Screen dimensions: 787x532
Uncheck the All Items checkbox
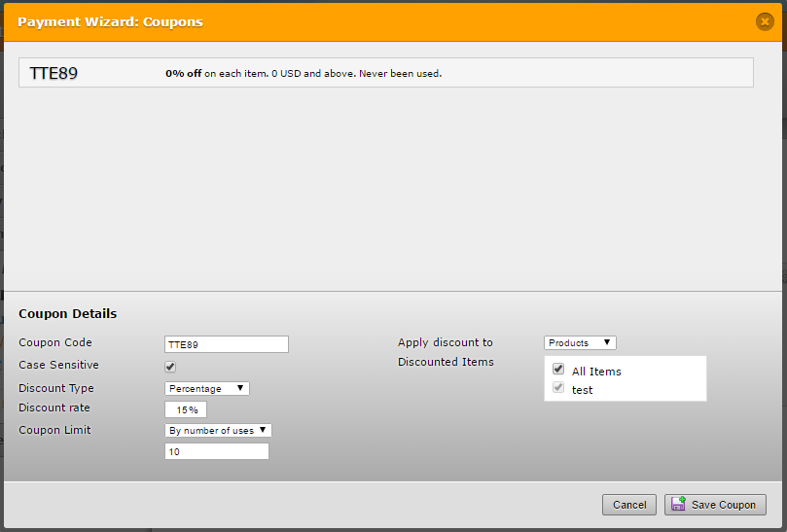pos(558,370)
